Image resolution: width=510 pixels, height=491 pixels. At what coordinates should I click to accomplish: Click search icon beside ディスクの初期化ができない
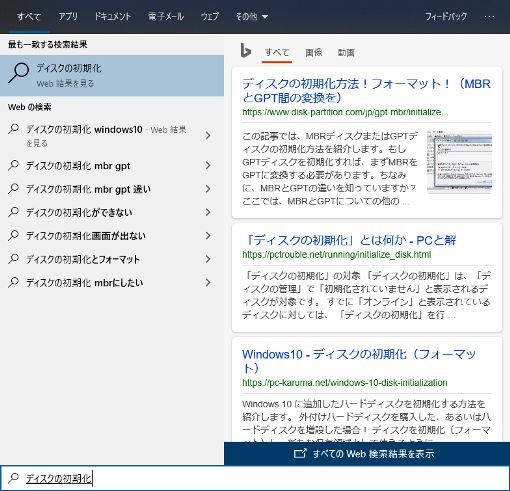[x=13, y=212]
